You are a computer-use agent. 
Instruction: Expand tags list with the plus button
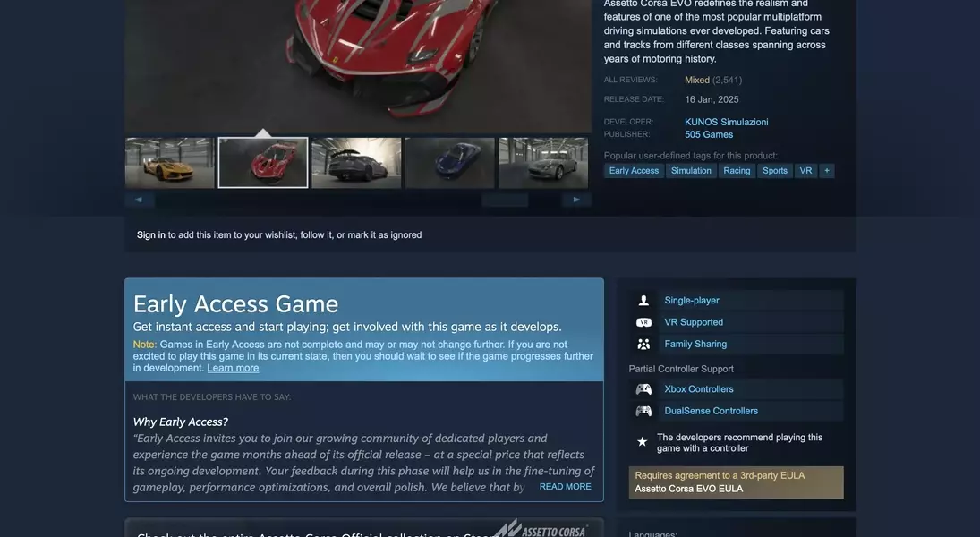pyautogui.click(x=827, y=171)
